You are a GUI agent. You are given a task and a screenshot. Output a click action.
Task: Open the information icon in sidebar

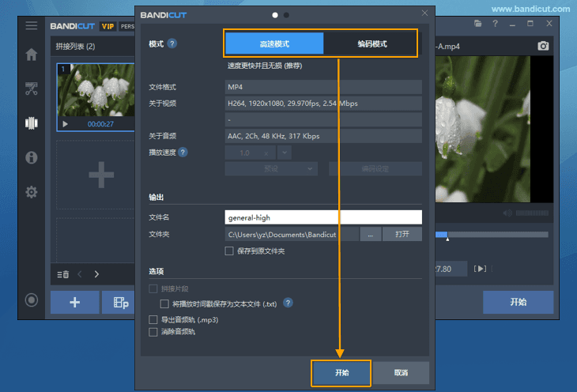32,157
